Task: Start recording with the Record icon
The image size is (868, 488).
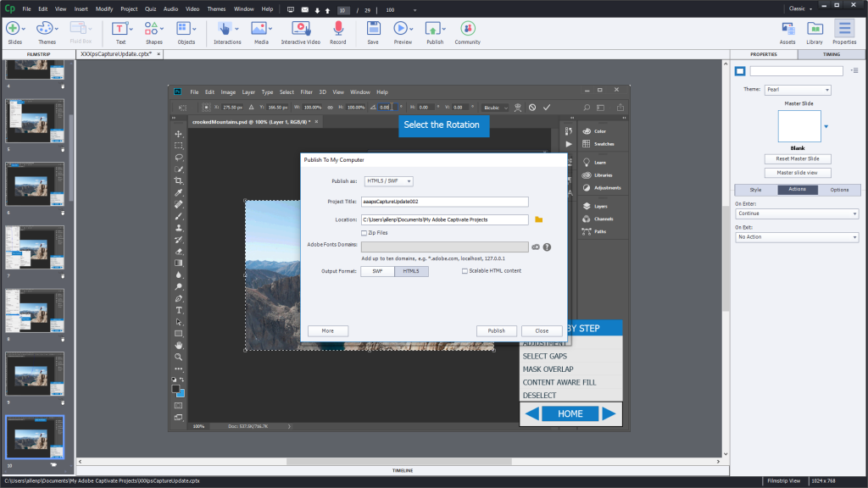Action: [x=337, y=30]
